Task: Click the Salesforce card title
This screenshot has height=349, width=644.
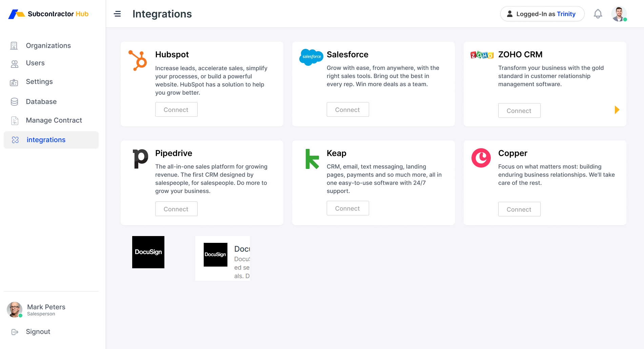Action: point(347,55)
